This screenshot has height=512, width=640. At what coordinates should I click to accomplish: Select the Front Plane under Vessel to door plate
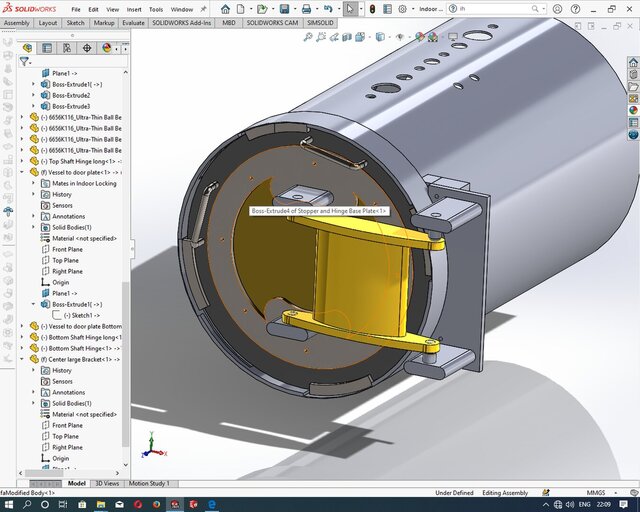point(67,249)
